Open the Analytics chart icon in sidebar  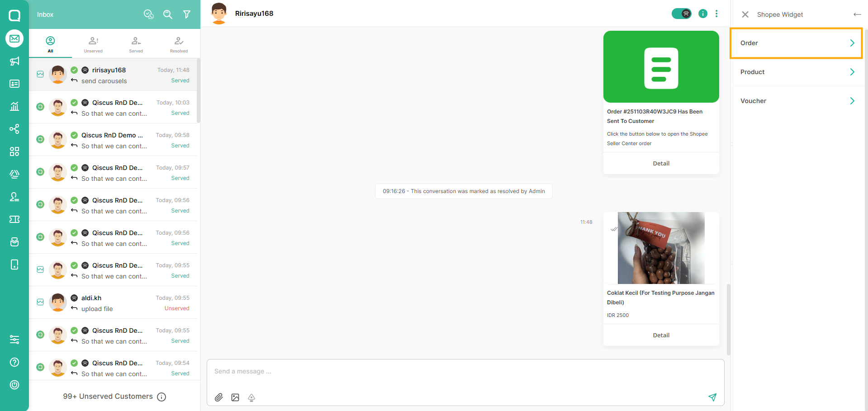[x=14, y=106]
